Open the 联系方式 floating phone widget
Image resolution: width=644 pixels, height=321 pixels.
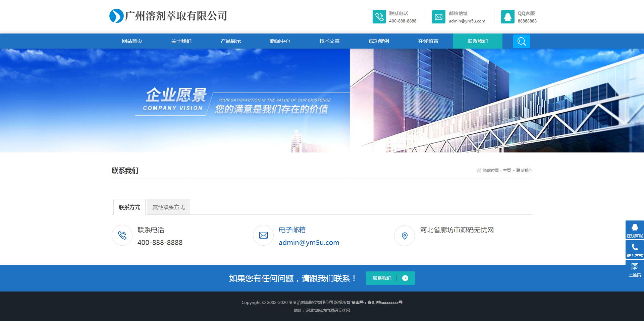pos(634,250)
